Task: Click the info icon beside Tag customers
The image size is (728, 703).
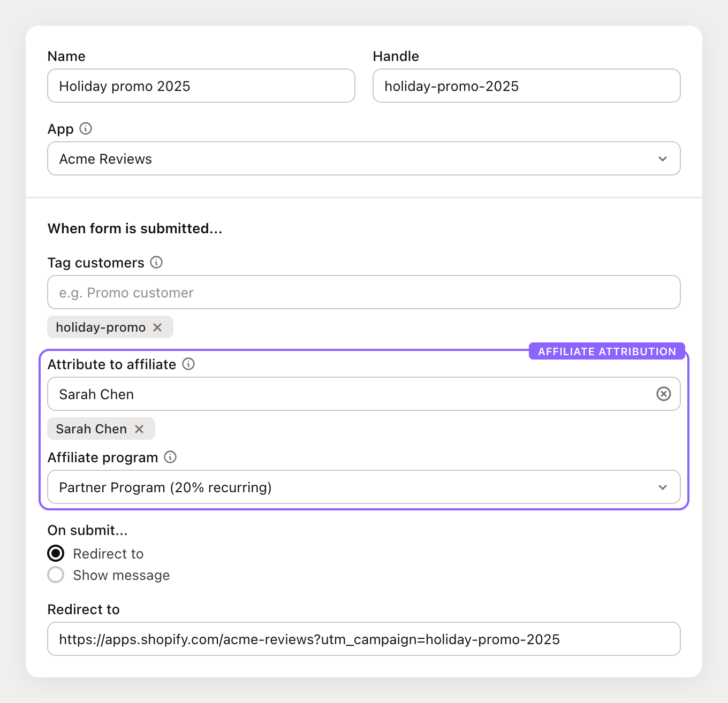Action: coord(156,262)
